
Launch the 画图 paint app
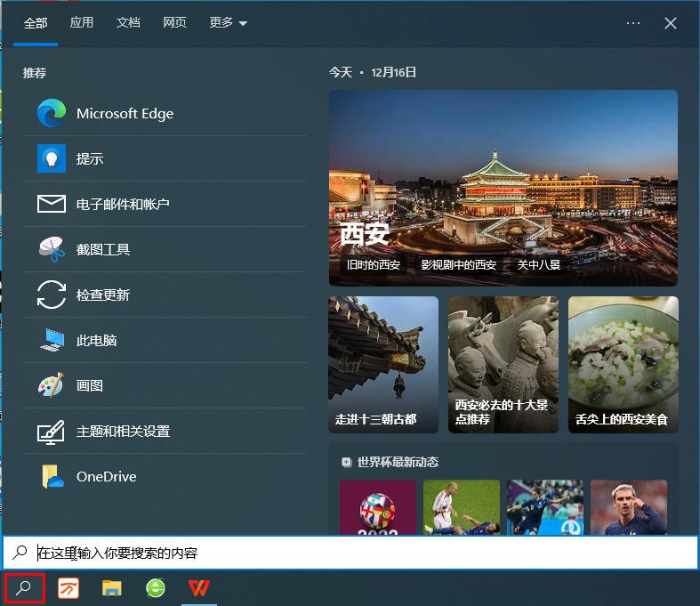point(90,386)
